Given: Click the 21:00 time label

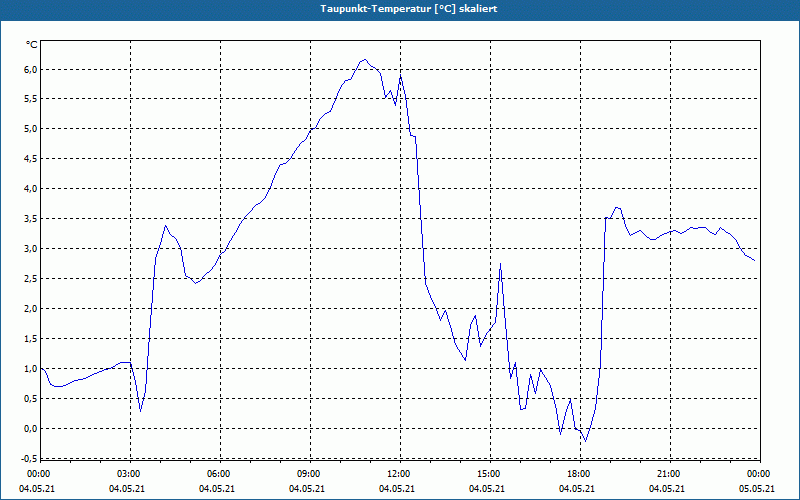Looking at the screenshot, I should click(x=670, y=474).
